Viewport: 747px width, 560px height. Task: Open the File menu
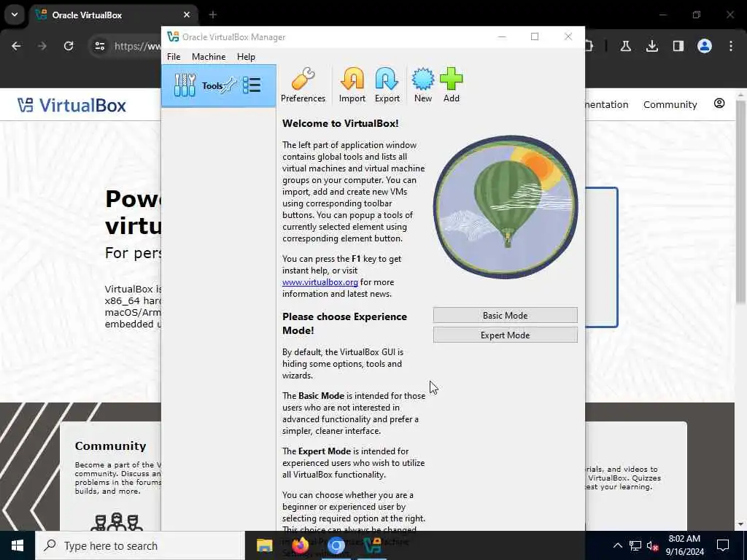(174, 57)
